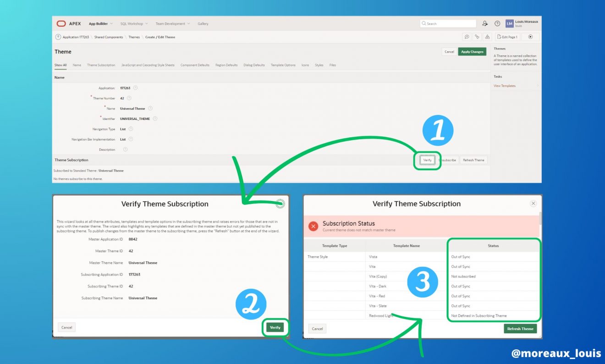Expand the SQL Workshop dropdown
This screenshot has height=364, width=605.
134,24
